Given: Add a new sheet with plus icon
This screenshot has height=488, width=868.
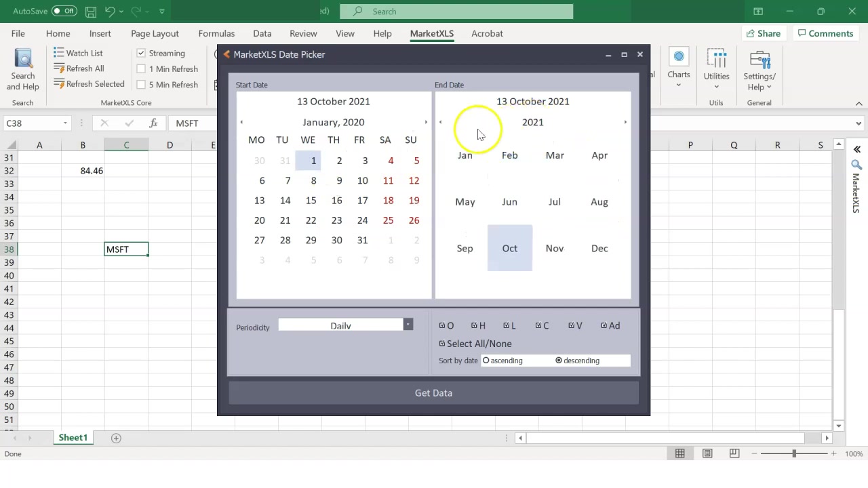Looking at the screenshot, I should tap(116, 438).
